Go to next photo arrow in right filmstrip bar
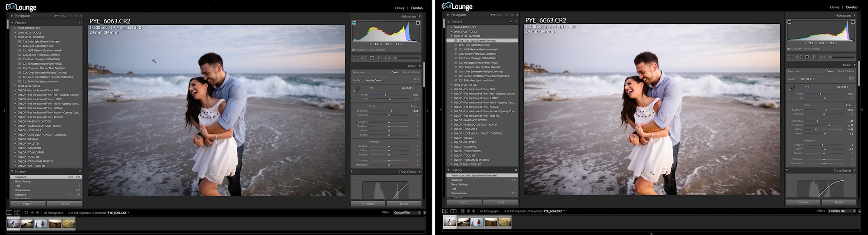868x235 pixels. coord(473,211)
